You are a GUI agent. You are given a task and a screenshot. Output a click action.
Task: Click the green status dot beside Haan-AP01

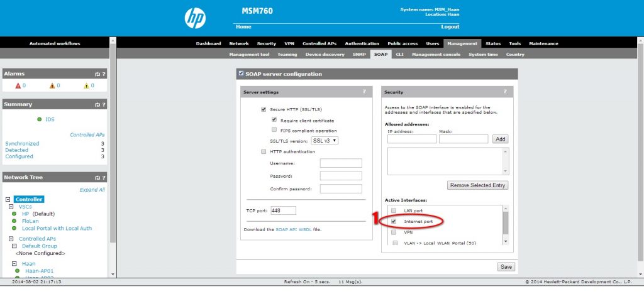click(x=17, y=271)
